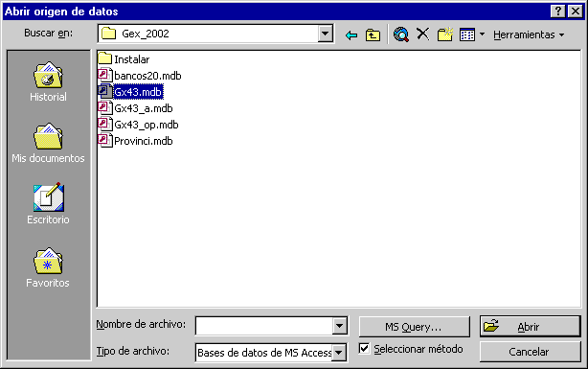The image size is (588, 369).
Task: Select the bancos20.mdb file name
Action: click(147, 76)
